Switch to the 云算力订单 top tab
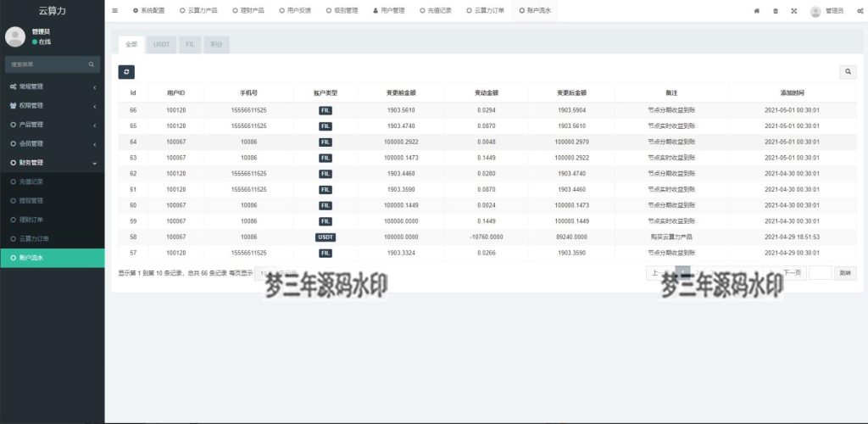Viewport: 868px width, 424px height. coord(486,10)
